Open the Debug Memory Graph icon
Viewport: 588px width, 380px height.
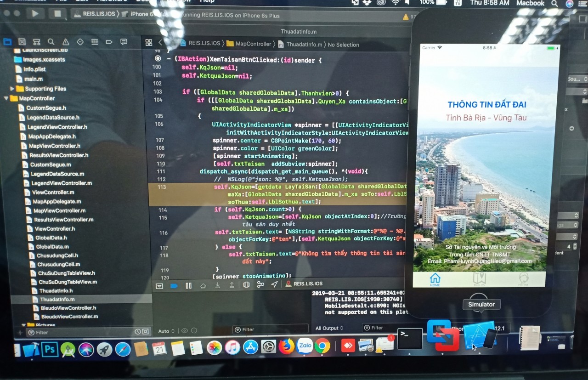(260, 285)
